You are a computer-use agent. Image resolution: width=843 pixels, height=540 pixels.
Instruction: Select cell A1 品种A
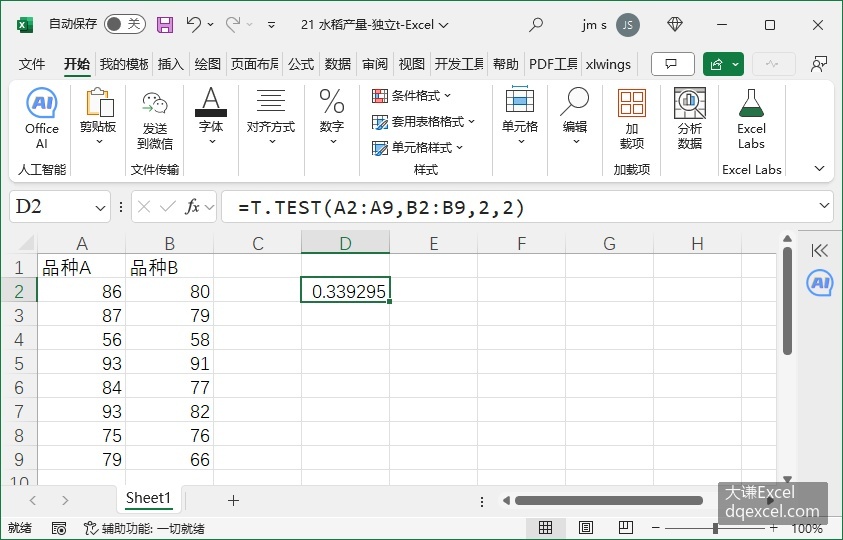click(x=81, y=267)
